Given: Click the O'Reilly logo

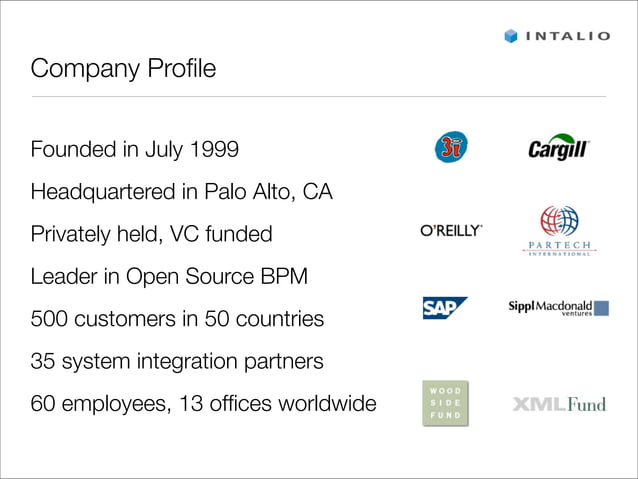Looking at the screenshot, I should click(451, 231).
